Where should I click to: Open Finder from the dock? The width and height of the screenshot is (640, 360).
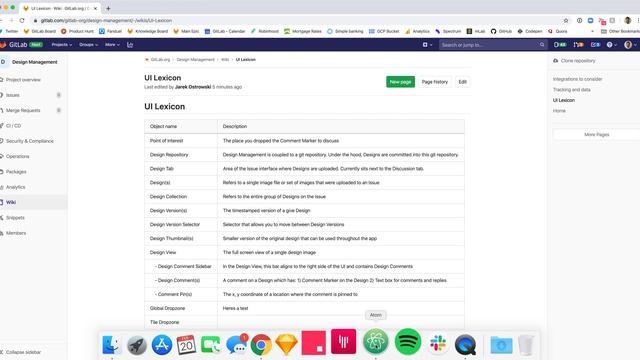click(x=111, y=345)
